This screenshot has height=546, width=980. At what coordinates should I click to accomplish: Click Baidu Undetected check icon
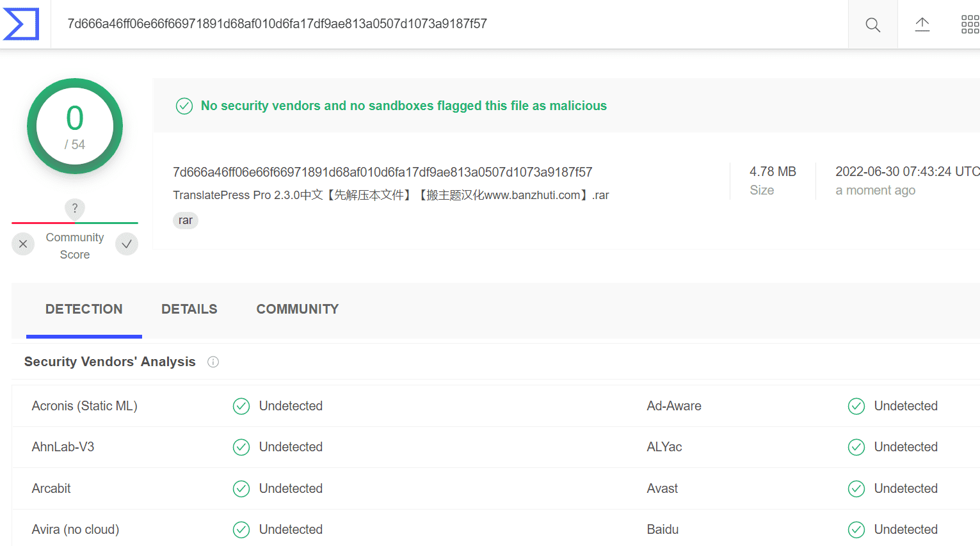click(x=856, y=530)
